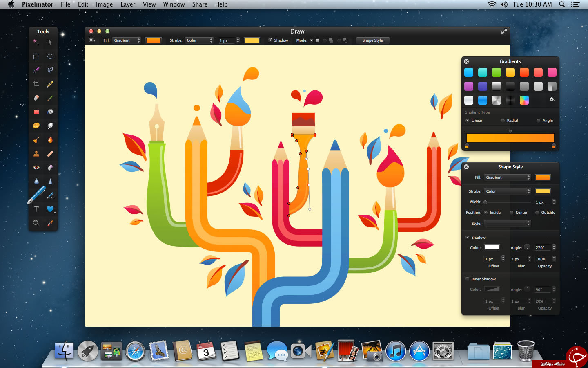Screen dimensions: 588x368
Task: Select the Blur water drop tool
Action: click(x=36, y=181)
